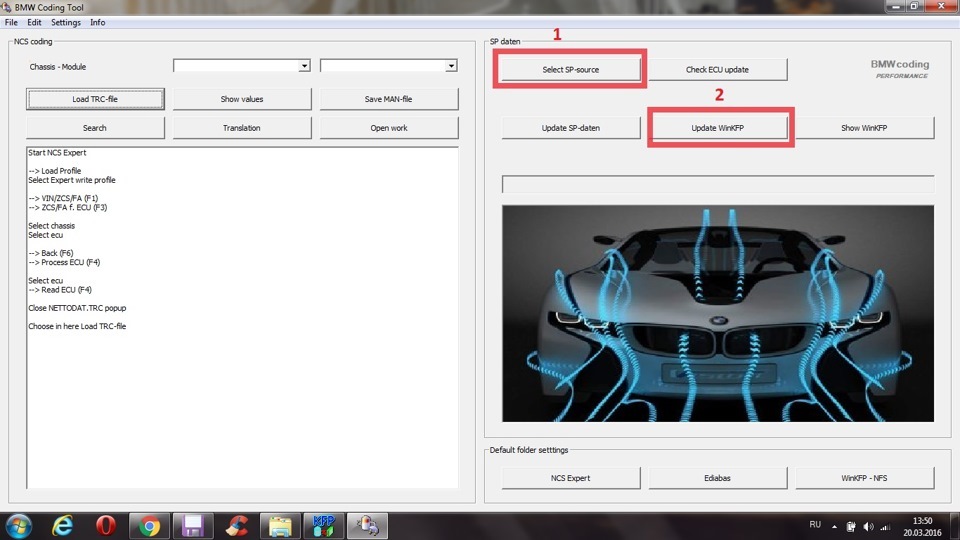Click the BMW concept car image
Screen dimensions: 960x540
pos(718,313)
